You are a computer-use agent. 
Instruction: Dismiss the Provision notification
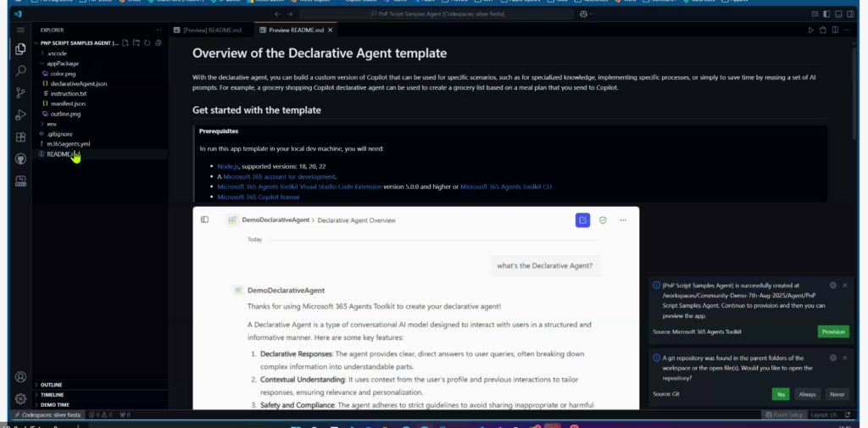(x=845, y=285)
